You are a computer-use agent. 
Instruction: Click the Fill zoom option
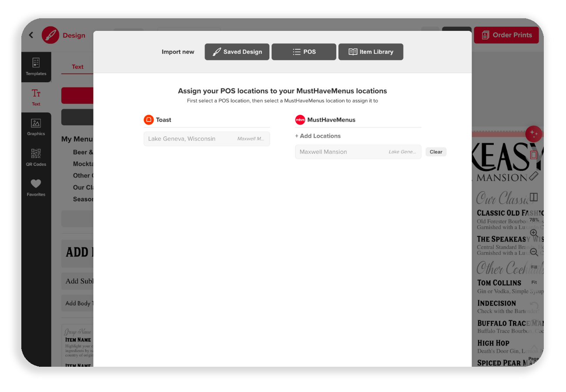534,267
